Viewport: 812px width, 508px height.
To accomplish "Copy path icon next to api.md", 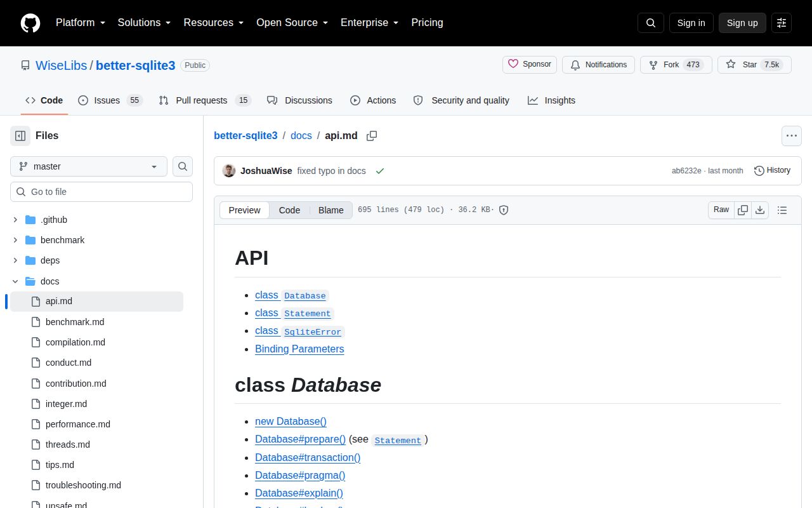I will click(372, 135).
